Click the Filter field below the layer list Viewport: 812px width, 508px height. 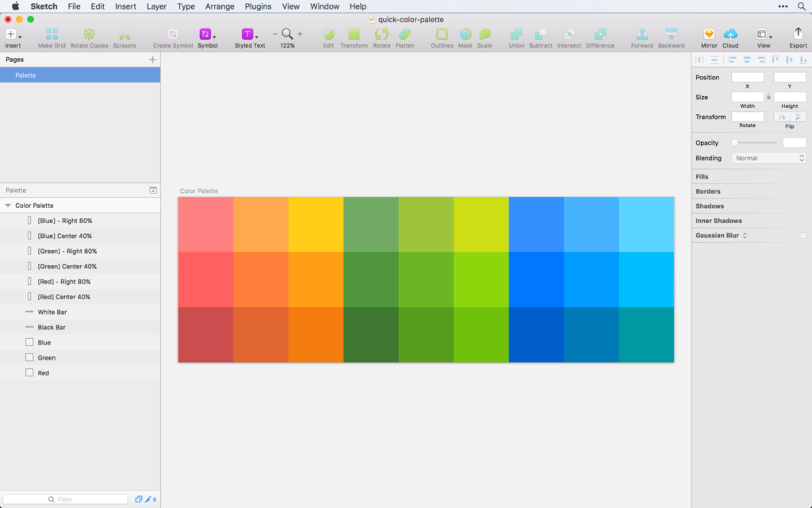tap(66, 498)
